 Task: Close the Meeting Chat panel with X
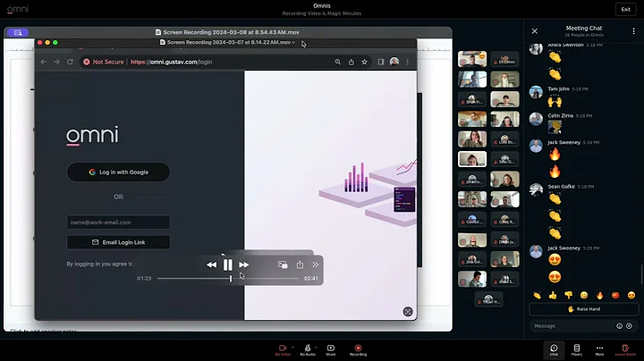[x=534, y=31]
